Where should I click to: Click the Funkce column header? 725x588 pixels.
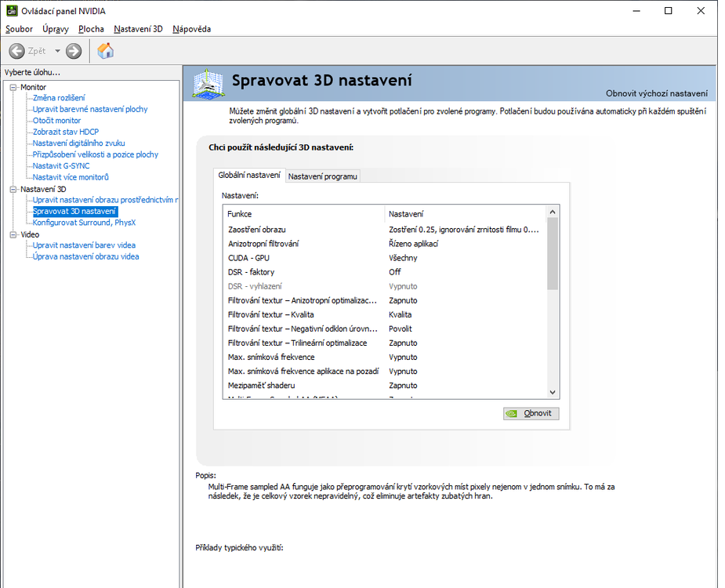coord(304,214)
